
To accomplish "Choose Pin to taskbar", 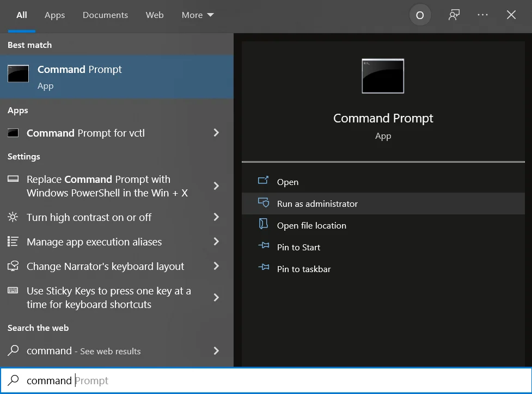I will [383, 268].
